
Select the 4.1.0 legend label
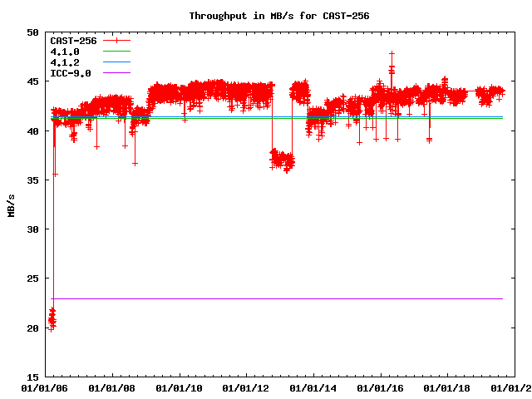65,52
